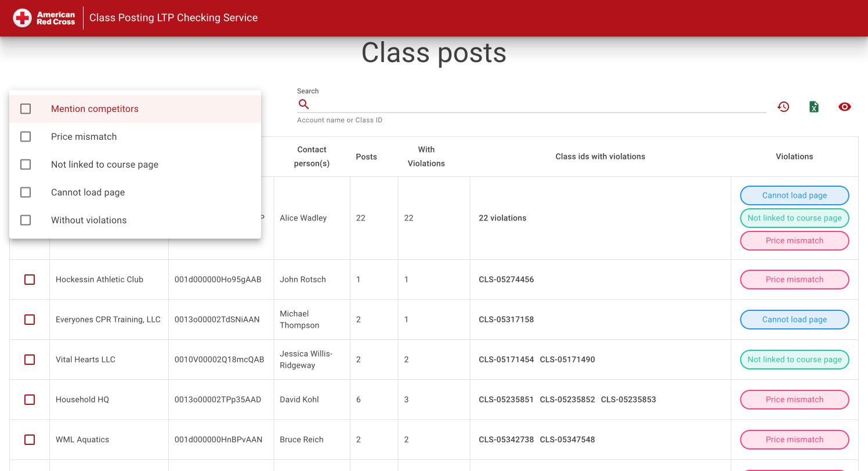868x471 pixels.
Task: Click Cannot load page chip for Alice Wadley
Action: click(794, 195)
